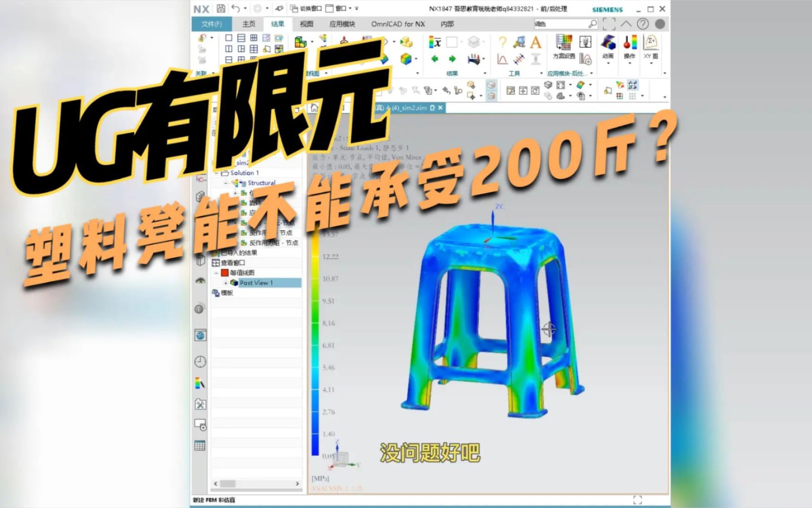The height and width of the screenshot is (508, 812).
Task: Click the identify results x icon
Action: pos(435,42)
